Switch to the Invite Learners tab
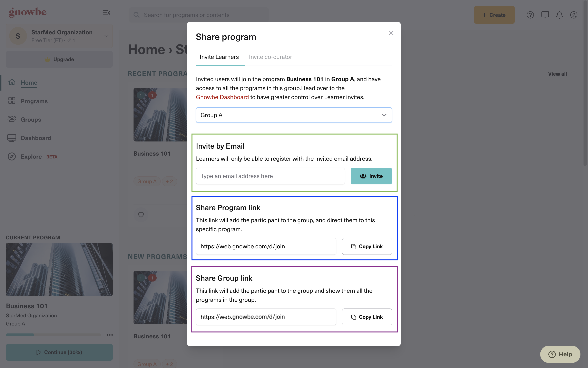 pos(219,57)
